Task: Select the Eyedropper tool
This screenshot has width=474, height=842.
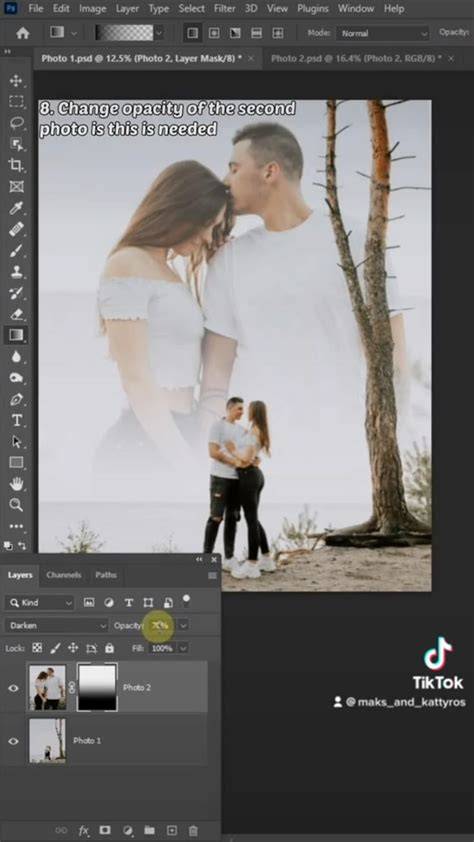Action: point(16,208)
